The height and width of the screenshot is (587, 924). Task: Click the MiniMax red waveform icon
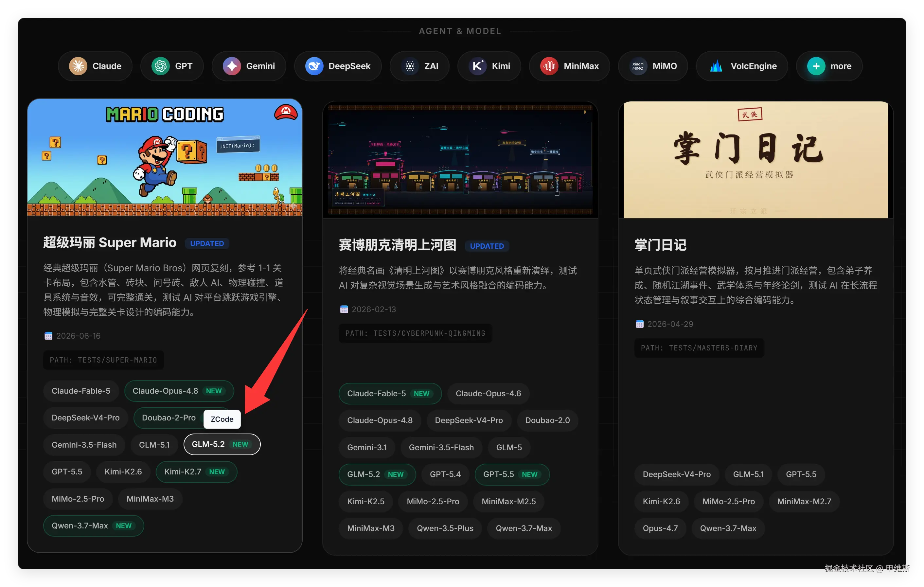pyautogui.click(x=549, y=66)
